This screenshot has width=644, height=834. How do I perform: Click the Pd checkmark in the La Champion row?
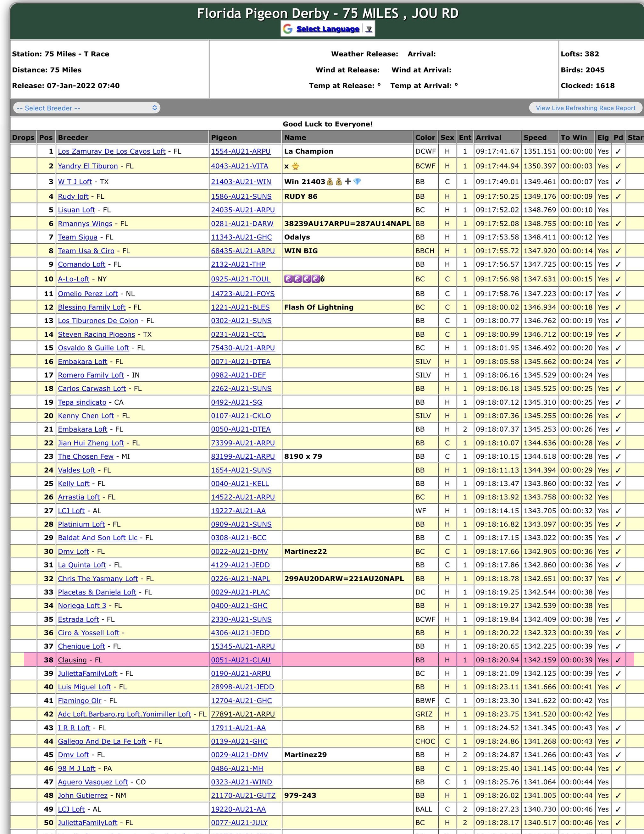point(618,152)
